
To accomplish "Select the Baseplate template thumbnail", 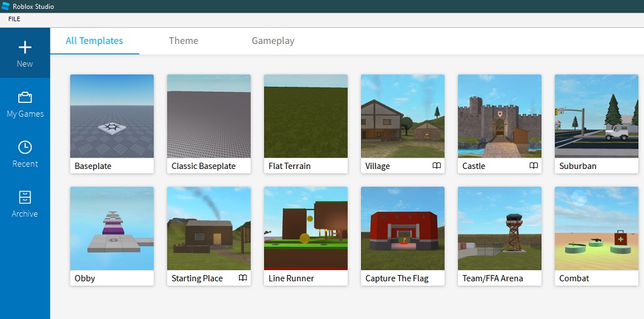I will click(112, 116).
